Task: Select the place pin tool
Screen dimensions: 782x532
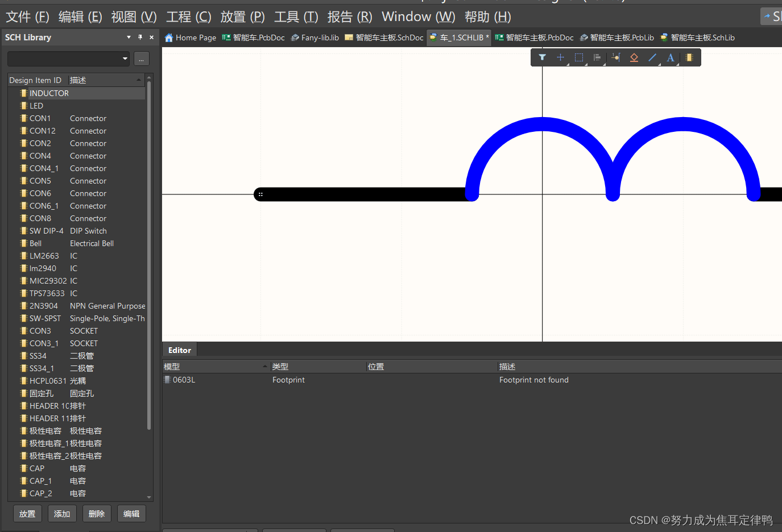Action: 616,57
